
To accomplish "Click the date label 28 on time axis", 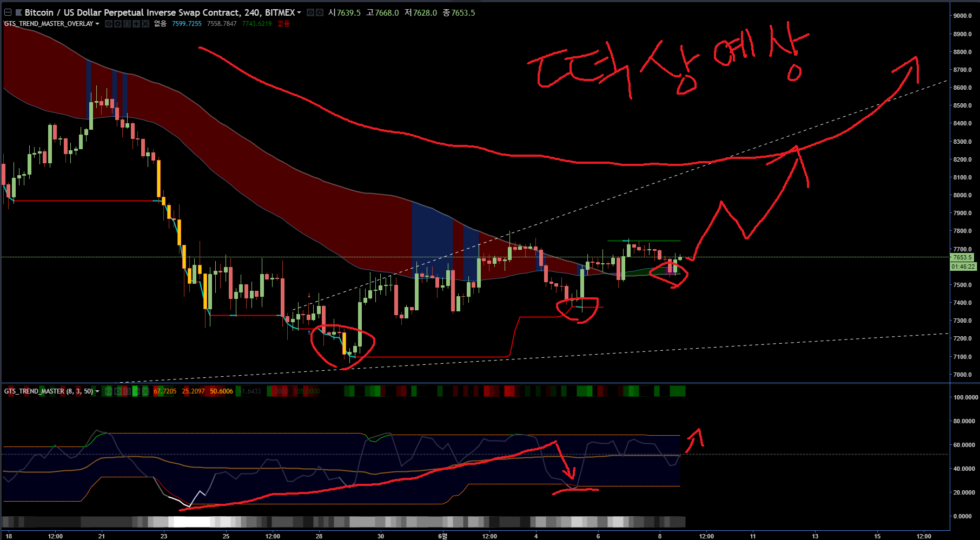I will tap(319, 536).
